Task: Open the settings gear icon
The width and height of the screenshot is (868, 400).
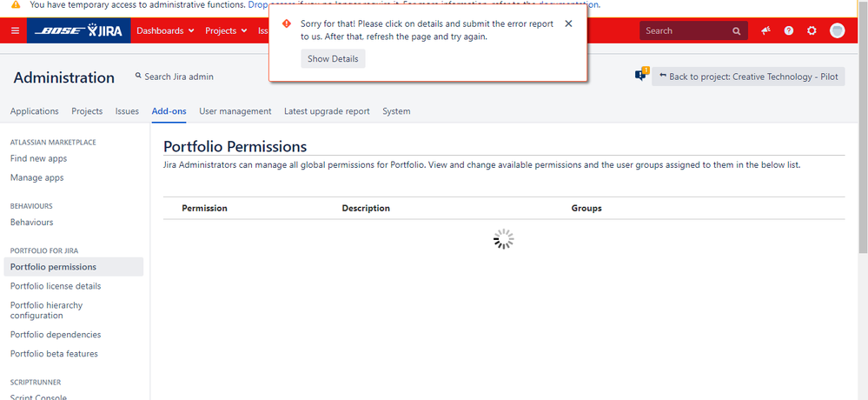Action: pyautogui.click(x=812, y=30)
